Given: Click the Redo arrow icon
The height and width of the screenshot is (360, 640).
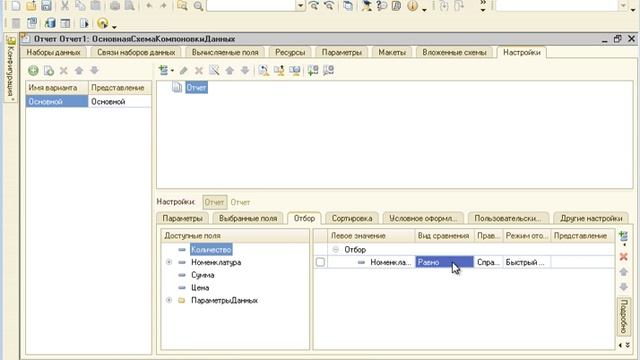Looking at the screenshot, I should pyautogui.click(x=163, y=5).
